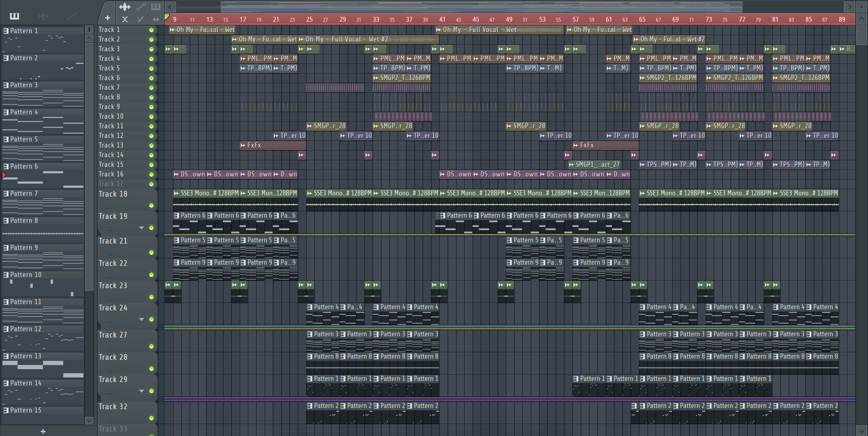Open the Track 19 three-dots options

tap(109, 231)
